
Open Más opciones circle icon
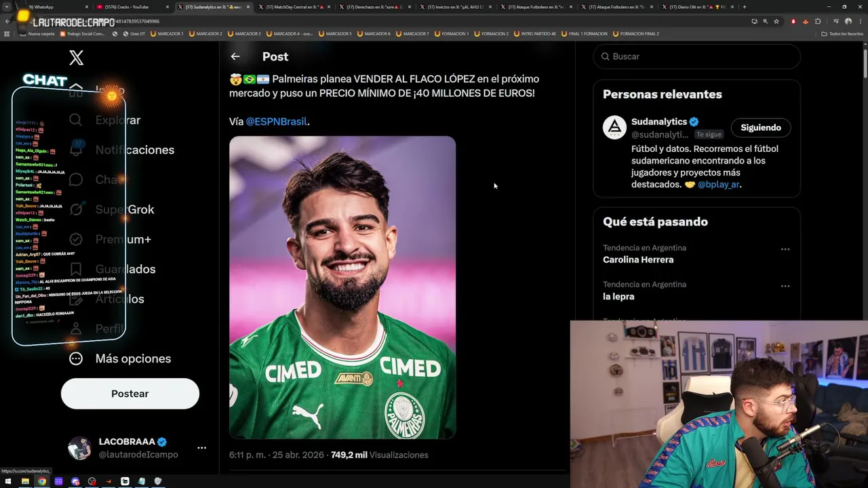pyautogui.click(x=76, y=359)
